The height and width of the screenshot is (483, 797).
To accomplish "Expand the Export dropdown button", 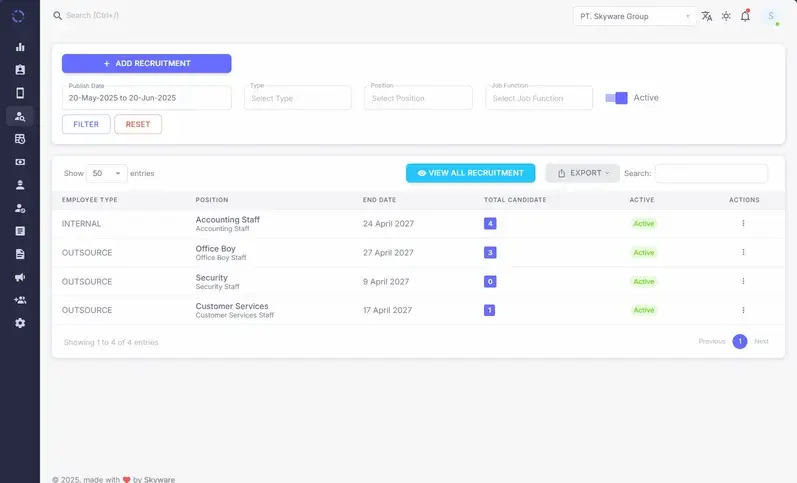I will pyautogui.click(x=582, y=173).
